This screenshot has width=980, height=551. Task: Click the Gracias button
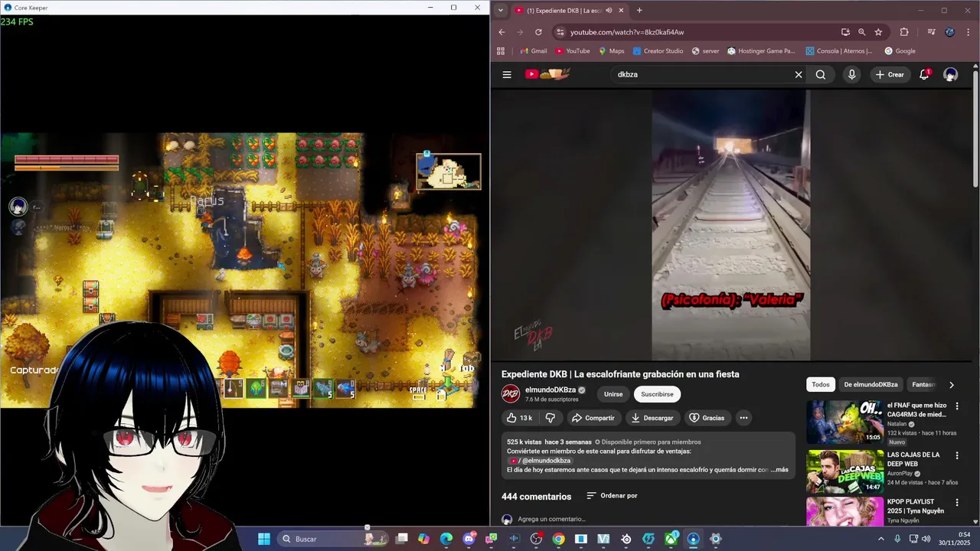pyautogui.click(x=707, y=418)
